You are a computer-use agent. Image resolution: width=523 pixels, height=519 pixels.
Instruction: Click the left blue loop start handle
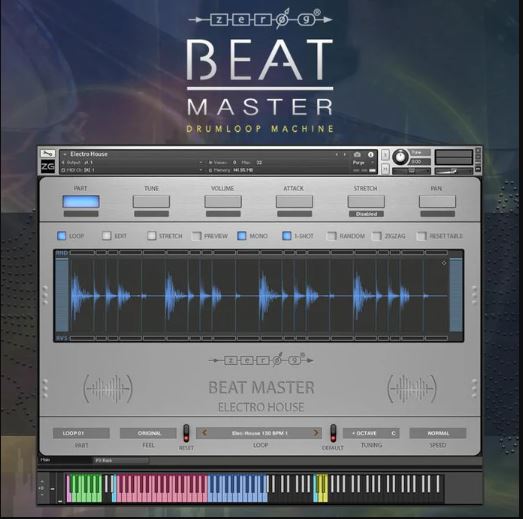pyautogui.click(x=62, y=295)
